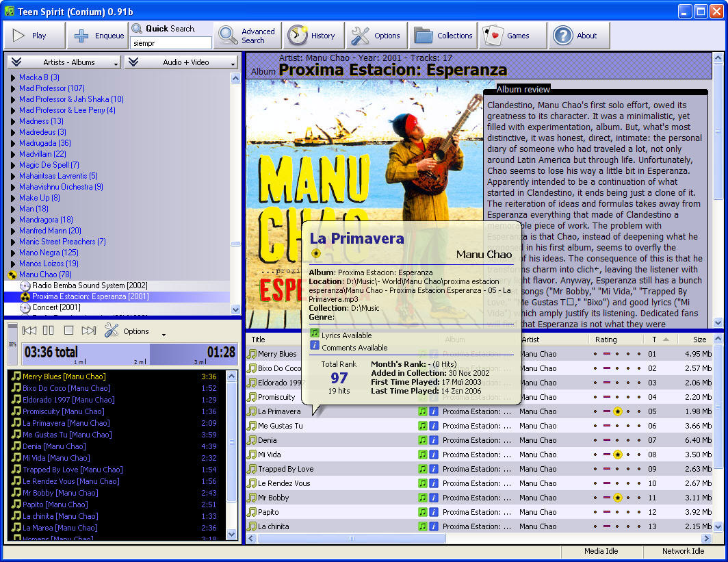Open the Artists - Albums dropdown
Screen dimensions: 728x562
64,62
